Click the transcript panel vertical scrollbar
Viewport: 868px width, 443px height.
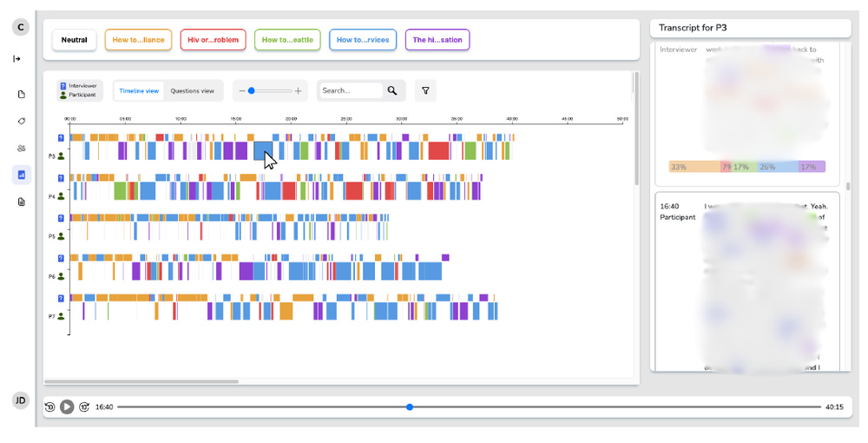click(847, 187)
